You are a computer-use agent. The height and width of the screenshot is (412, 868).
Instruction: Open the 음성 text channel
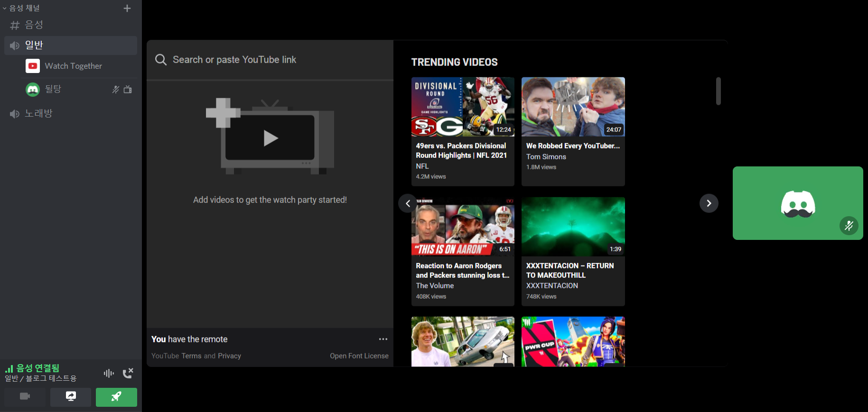click(x=71, y=25)
